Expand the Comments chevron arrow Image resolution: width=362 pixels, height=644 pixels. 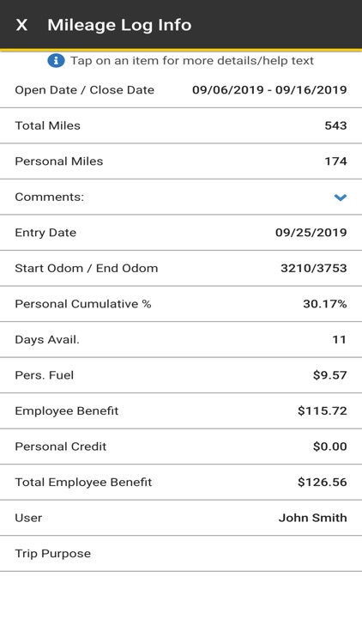pos(341,197)
